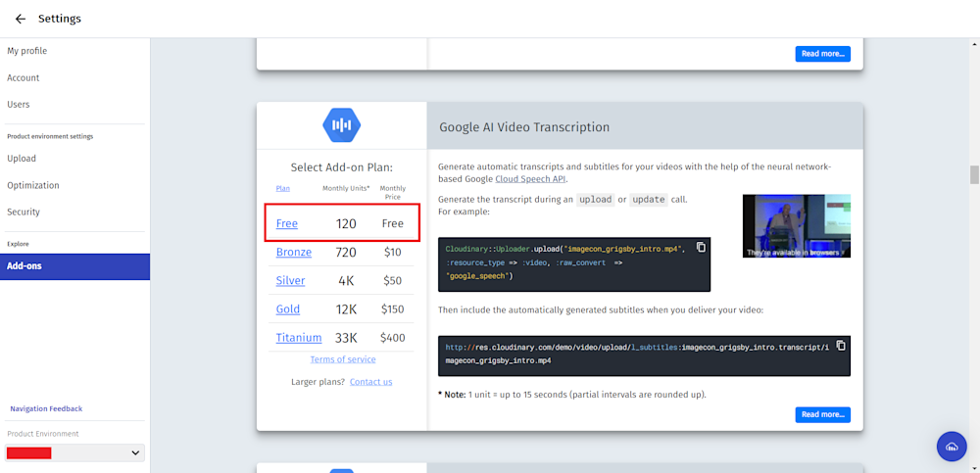Screen dimensions: 980x473
Task: Click Read more in the top card
Action: (x=822, y=54)
